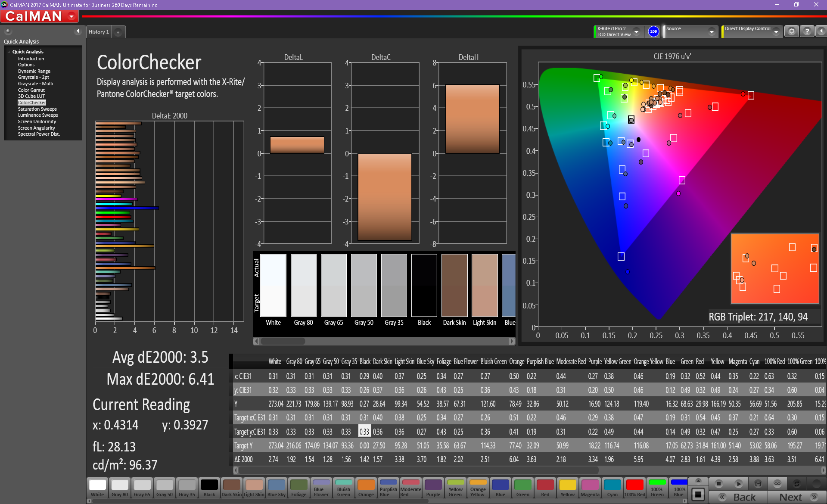Click the continuous infinity read icon
This screenshot has height=504, width=827.
(x=777, y=484)
